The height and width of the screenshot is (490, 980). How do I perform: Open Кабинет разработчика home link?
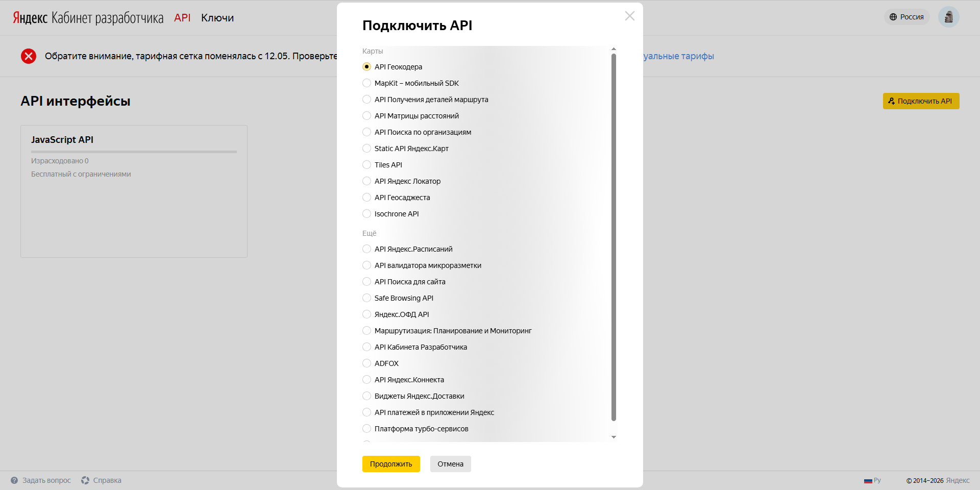coord(107,18)
